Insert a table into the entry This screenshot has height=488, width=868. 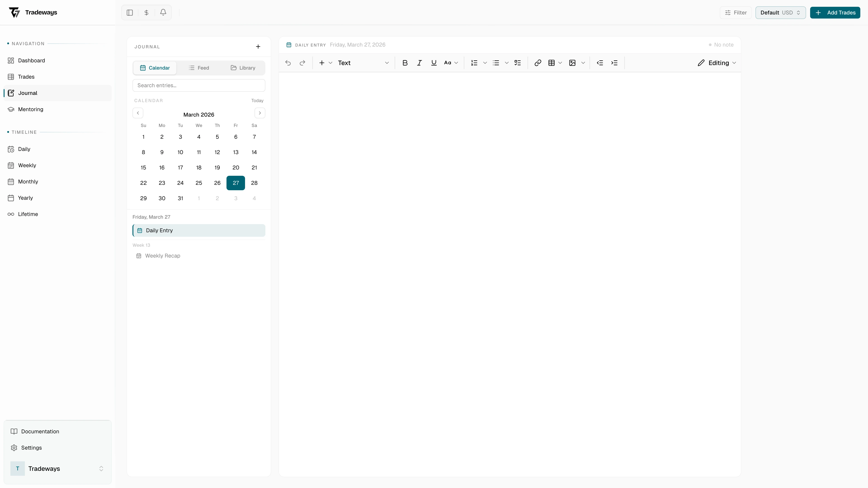click(x=552, y=63)
